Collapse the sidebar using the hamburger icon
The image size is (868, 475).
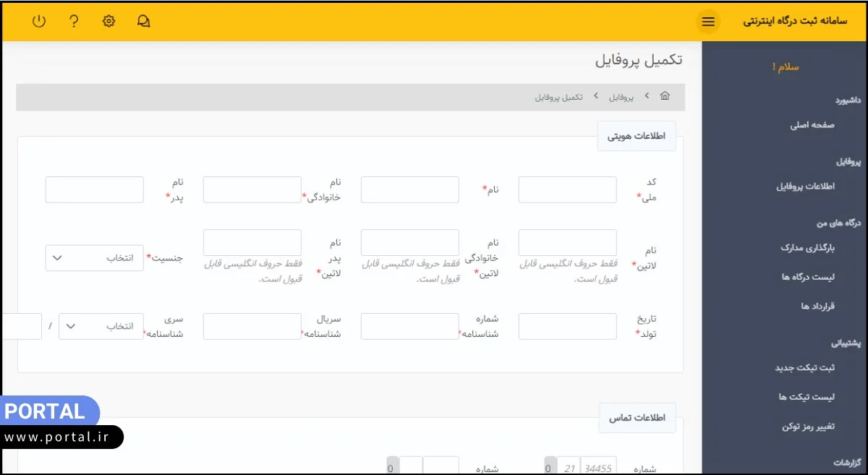point(707,22)
